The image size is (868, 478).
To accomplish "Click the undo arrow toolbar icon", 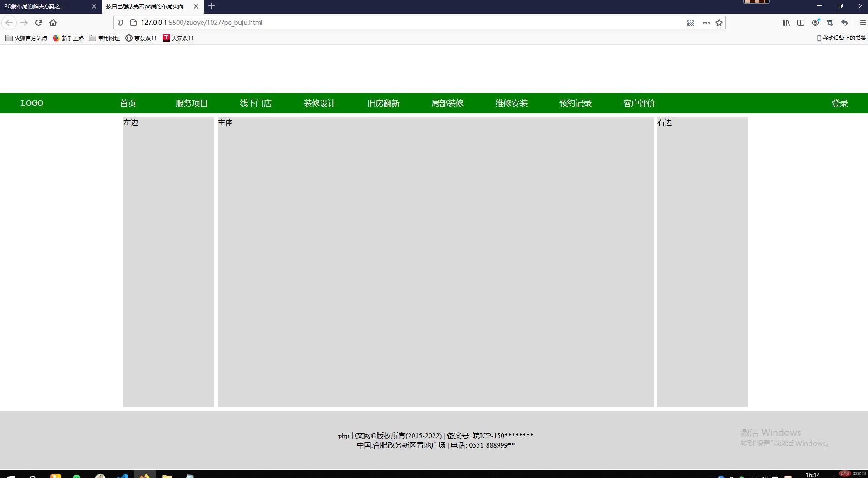I will (x=844, y=23).
